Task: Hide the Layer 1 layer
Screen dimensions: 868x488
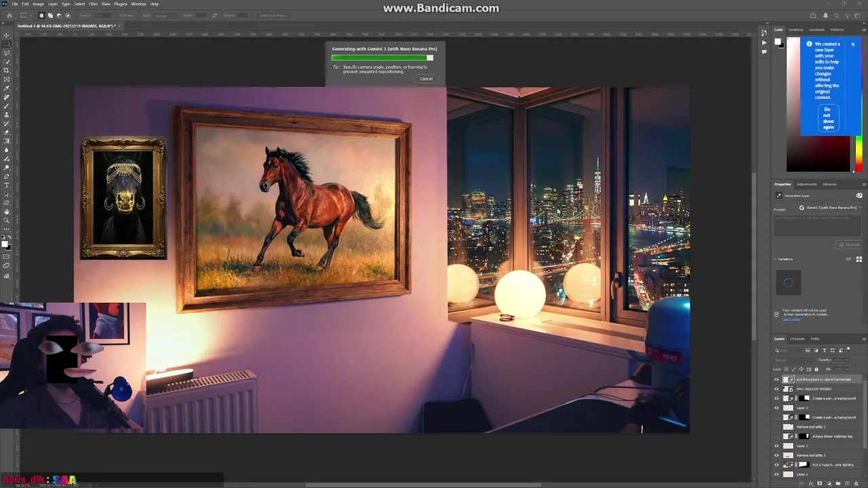Action: pos(776,474)
